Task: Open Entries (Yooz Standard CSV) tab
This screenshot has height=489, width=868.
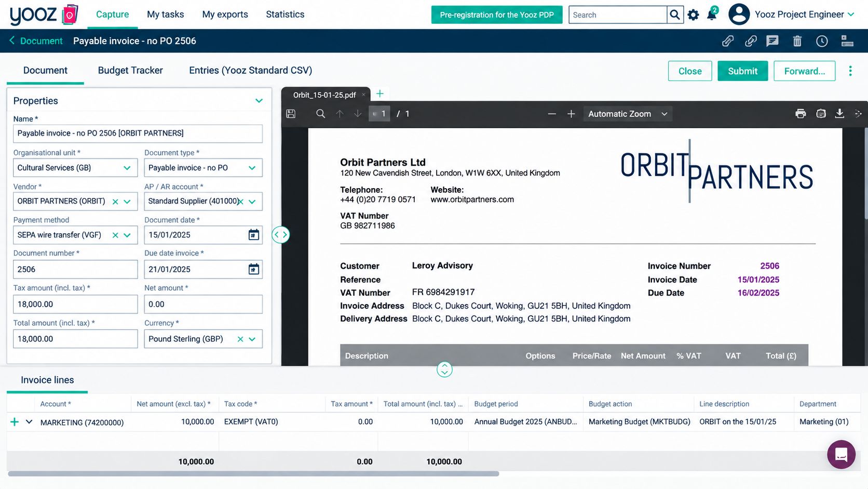Action: 251,70
